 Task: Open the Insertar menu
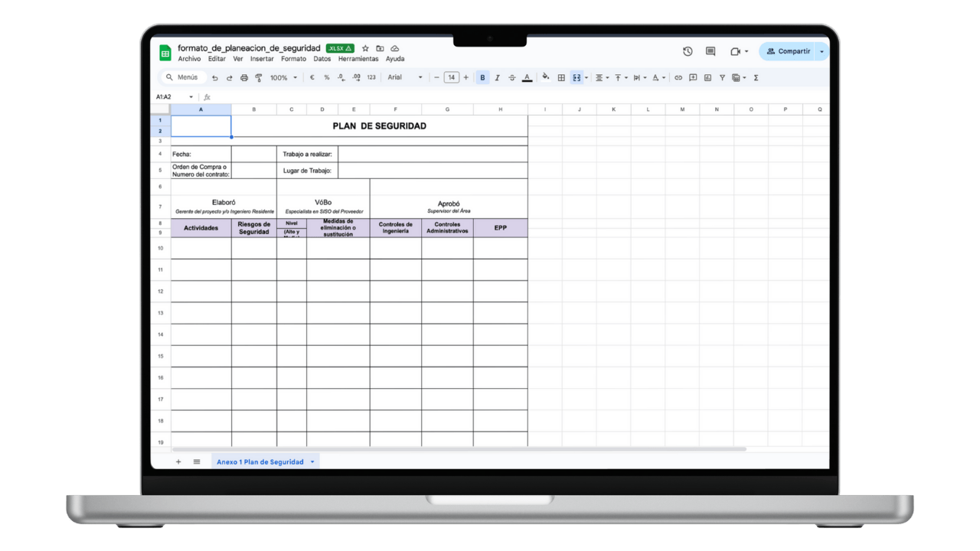click(x=262, y=58)
